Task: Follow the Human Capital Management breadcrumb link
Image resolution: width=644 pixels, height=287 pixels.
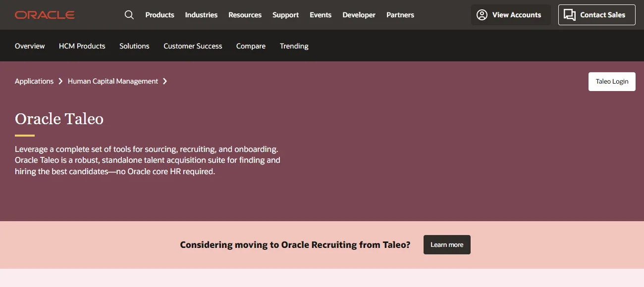Action: click(x=113, y=81)
